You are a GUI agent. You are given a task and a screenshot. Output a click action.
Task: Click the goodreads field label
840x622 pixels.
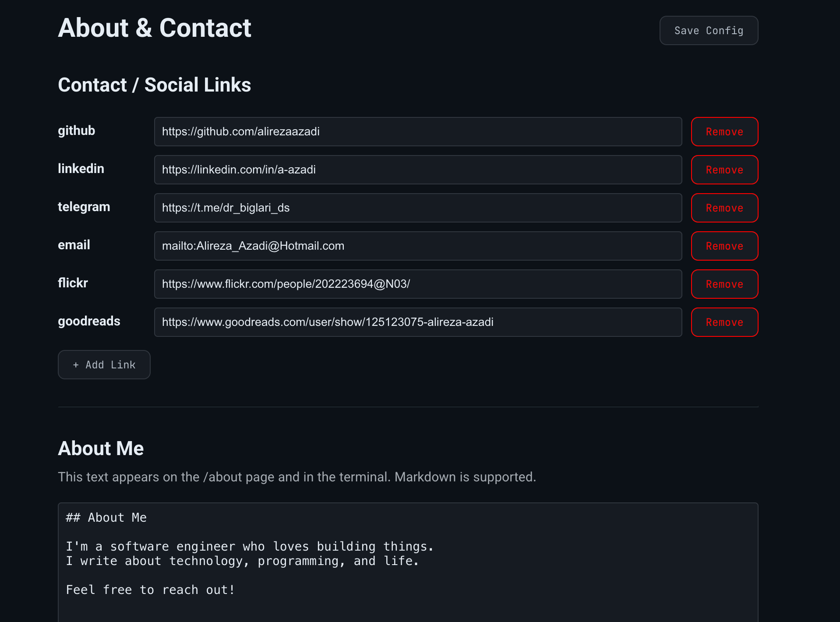pos(88,321)
